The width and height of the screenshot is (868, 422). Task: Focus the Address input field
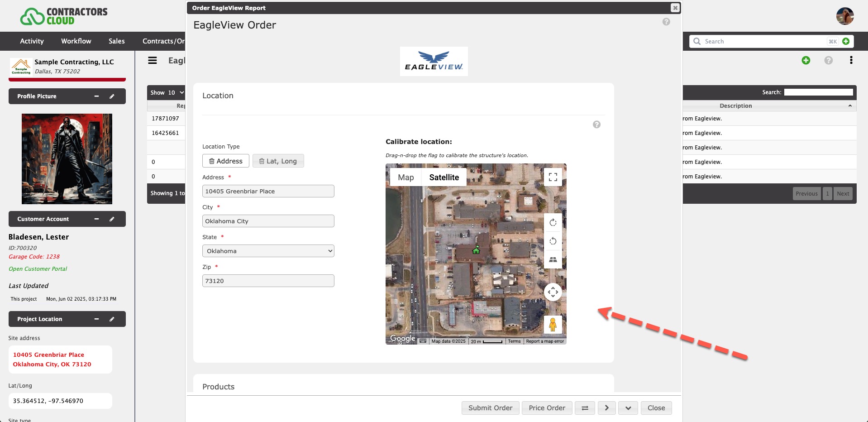tap(268, 191)
